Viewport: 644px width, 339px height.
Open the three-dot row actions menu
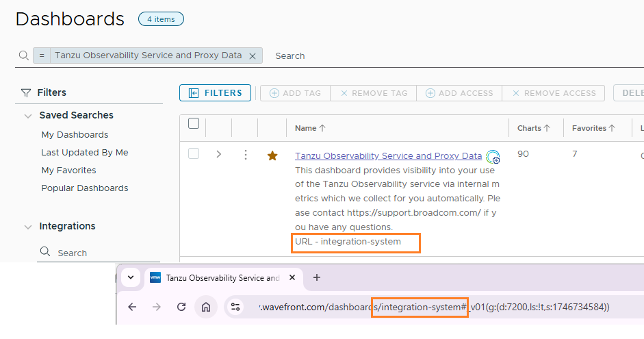(246, 155)
